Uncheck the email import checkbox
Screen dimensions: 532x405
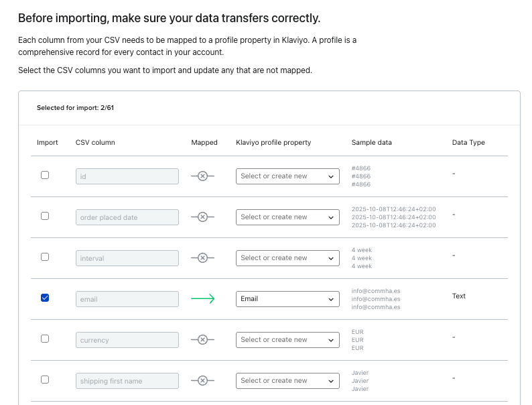45,298
